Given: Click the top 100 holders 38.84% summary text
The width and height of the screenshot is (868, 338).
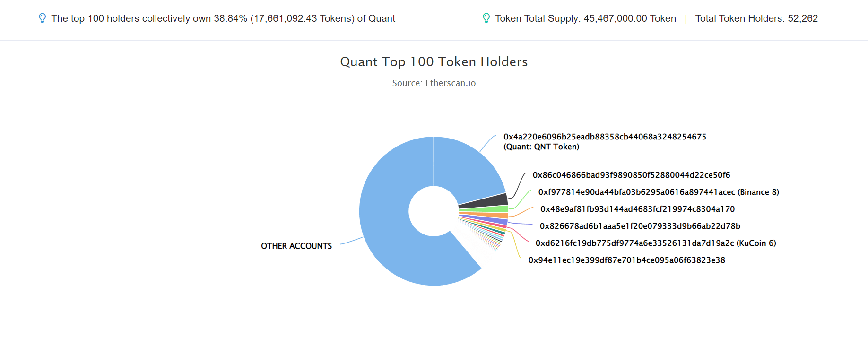Looking at the screenshot, I should click(223, 18).
